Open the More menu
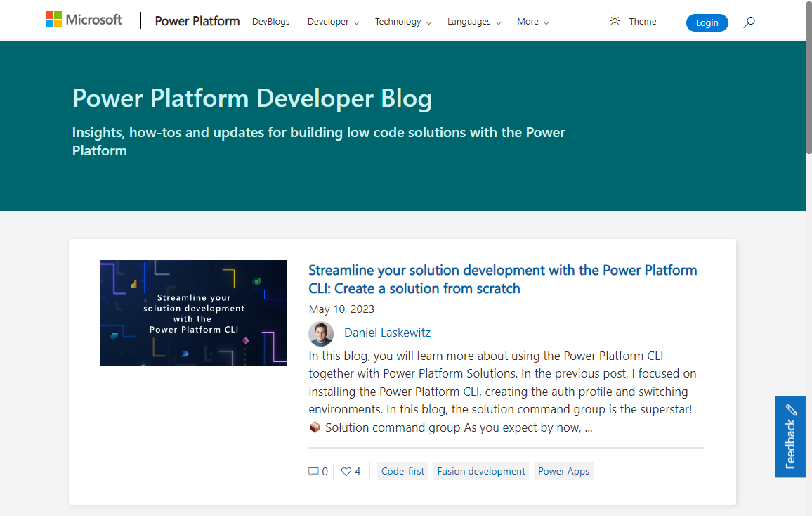 pos(532,22)
